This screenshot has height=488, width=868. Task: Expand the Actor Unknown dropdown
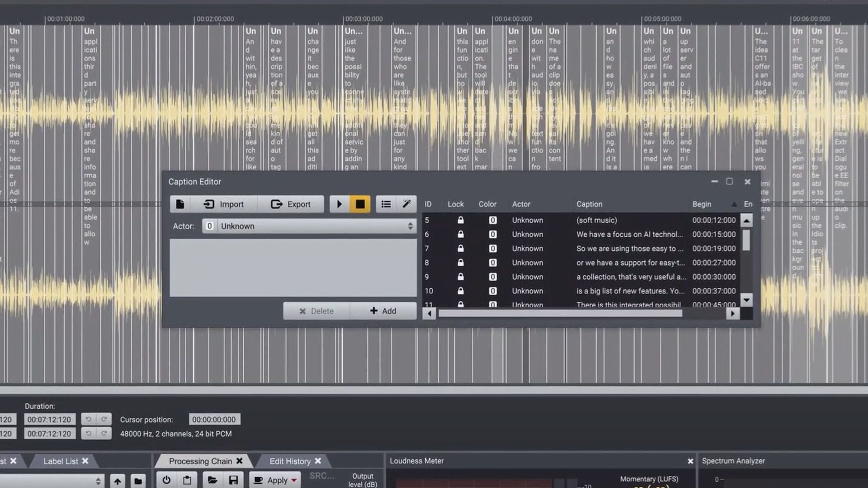click(x=410, y=226)
